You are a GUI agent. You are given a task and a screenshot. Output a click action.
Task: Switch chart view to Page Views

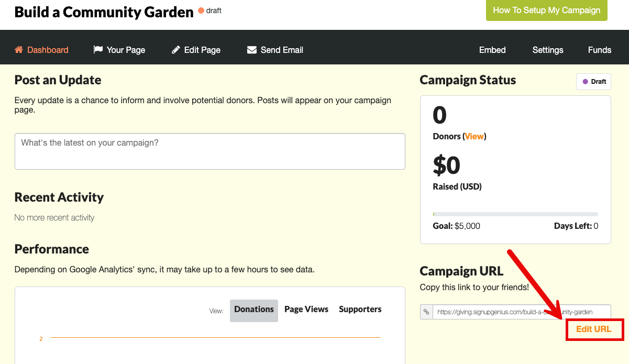(x=306, y=309)
